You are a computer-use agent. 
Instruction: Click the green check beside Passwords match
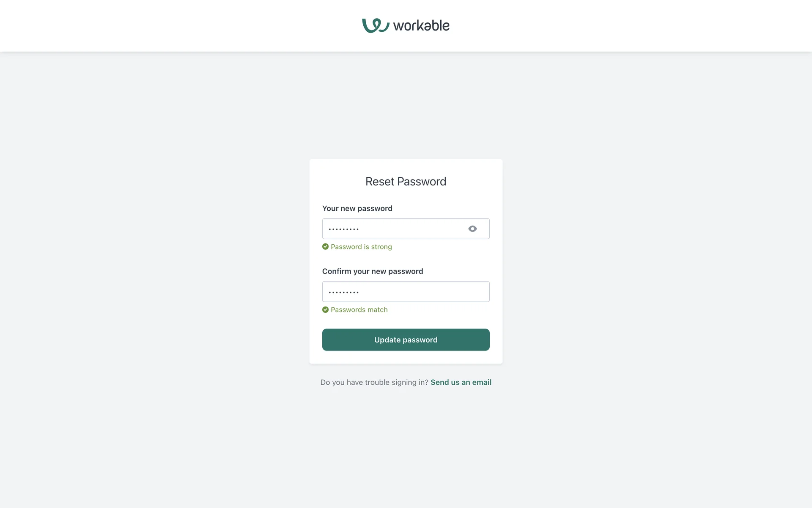(x=325, y=309)
